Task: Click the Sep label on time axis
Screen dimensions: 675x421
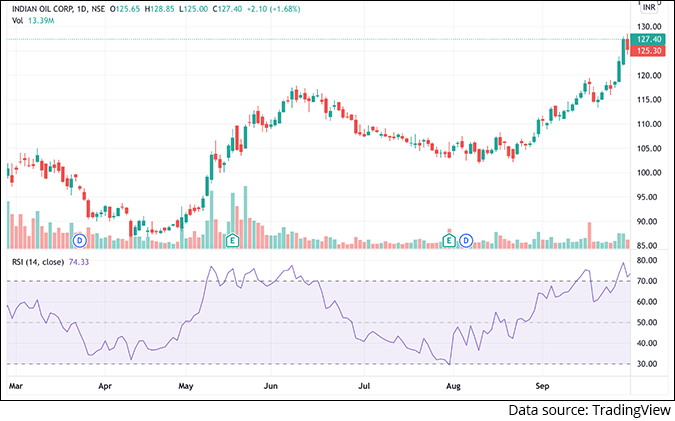Action: pos(542,386)
